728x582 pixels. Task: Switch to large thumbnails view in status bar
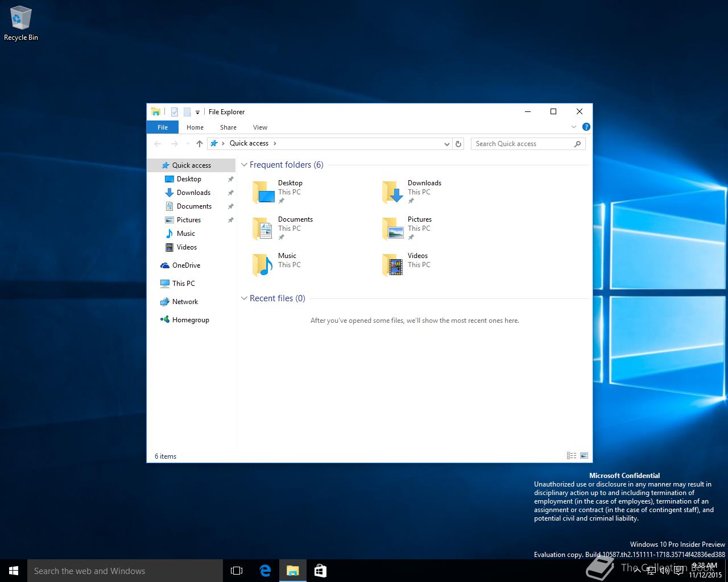pos(584,456)
